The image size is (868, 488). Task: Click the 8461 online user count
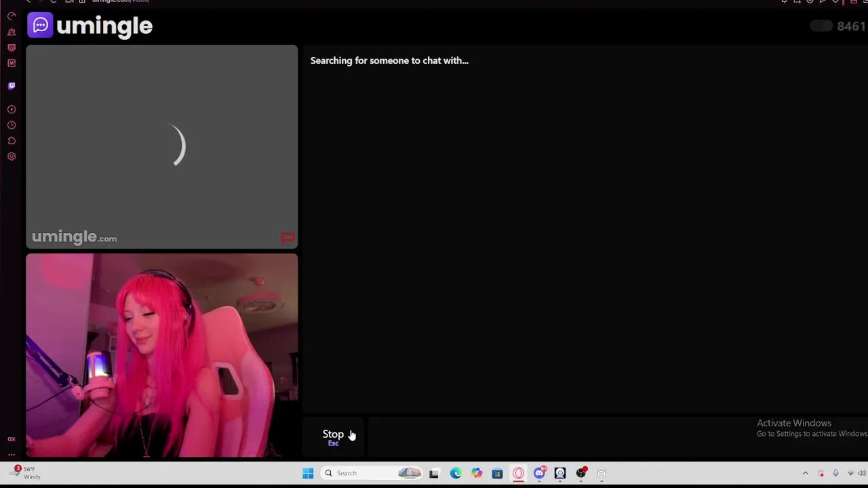coord(851,26)
